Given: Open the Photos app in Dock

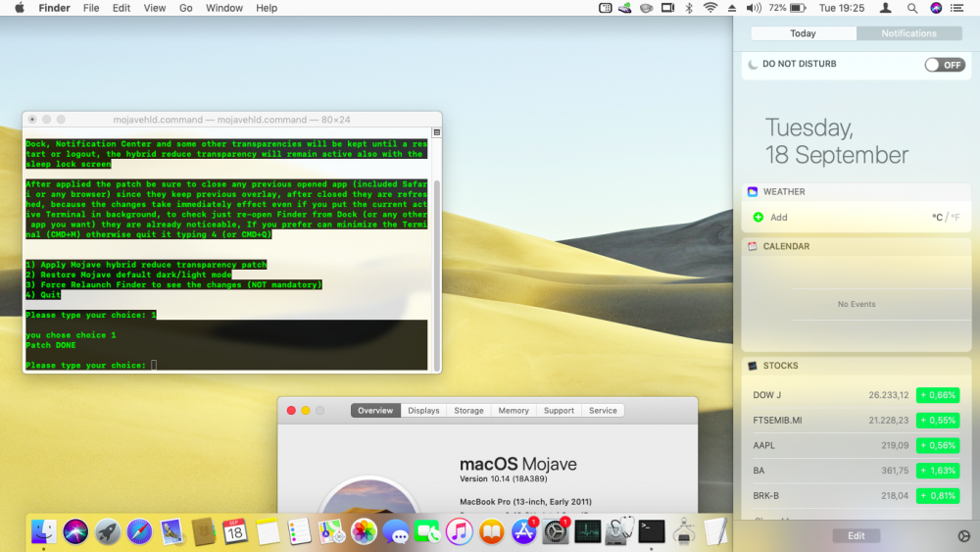Looking at the screenshot, I should pyautogui.click(x=364, y=532).
